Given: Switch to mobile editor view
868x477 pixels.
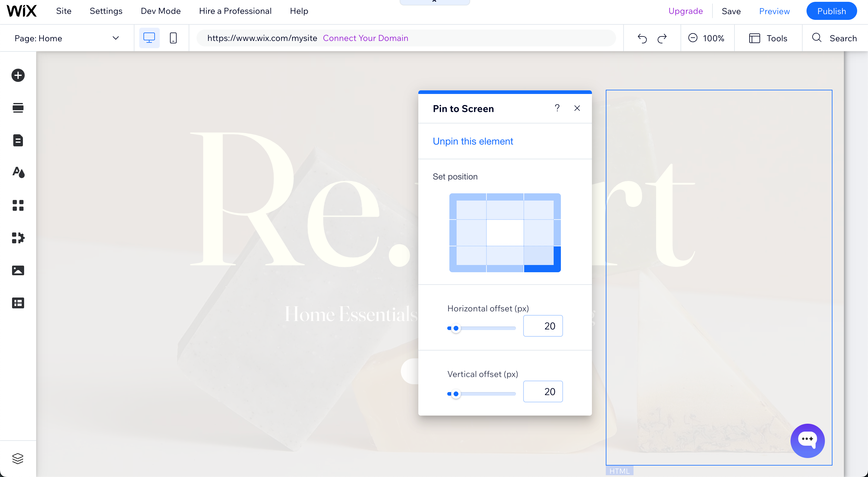Looking at the screenshot, I should pos(173,38).
